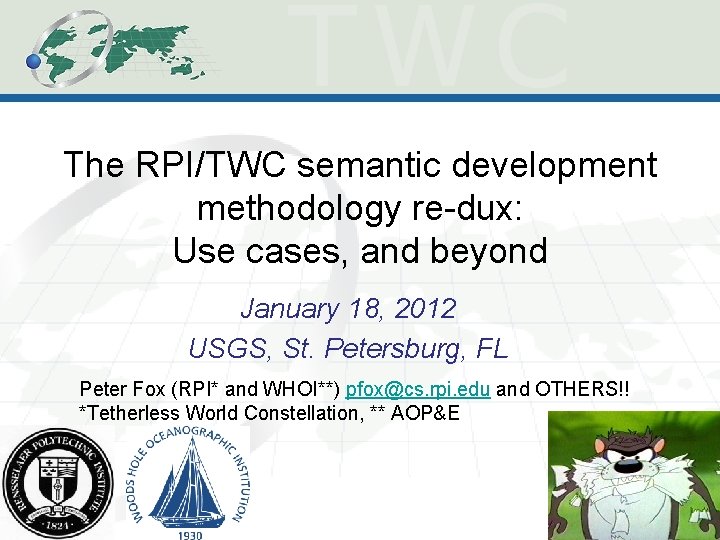Click the "*Tetherless World Constellation, ** AOP&E" line
Screen dimensions: 720x540
270,413
